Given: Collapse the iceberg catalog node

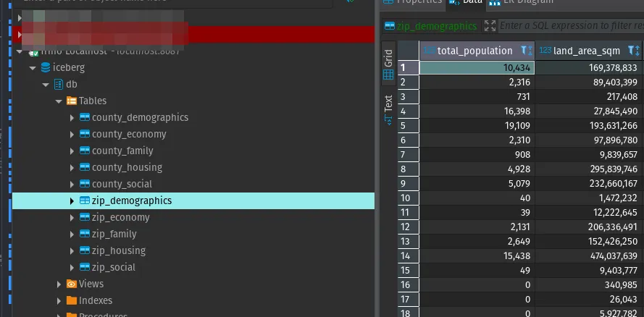Looking at the screenshot, I should (33, 67).
